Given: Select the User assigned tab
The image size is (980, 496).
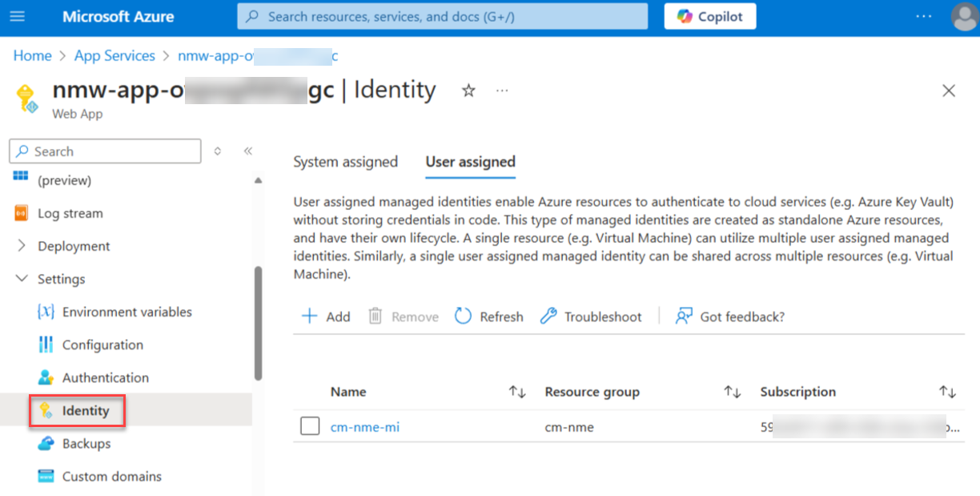Looking at the screenshot, I should [x=470, y=162].
